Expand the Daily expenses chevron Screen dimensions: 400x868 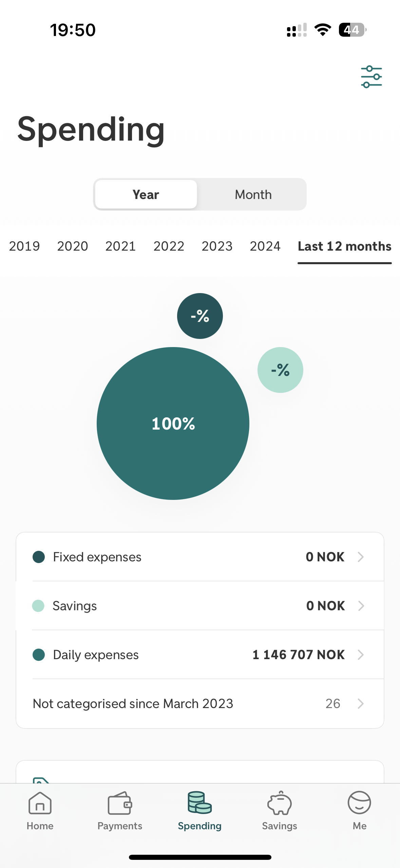(x=361, y=655)
